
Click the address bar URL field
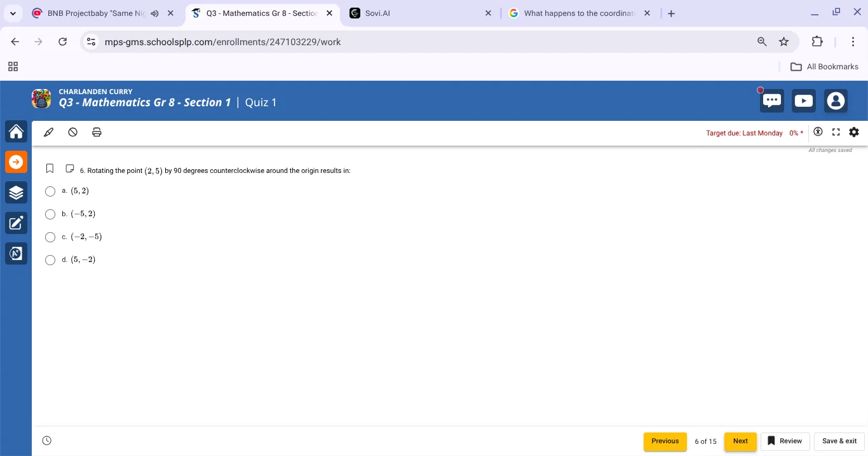pos(419,42)
